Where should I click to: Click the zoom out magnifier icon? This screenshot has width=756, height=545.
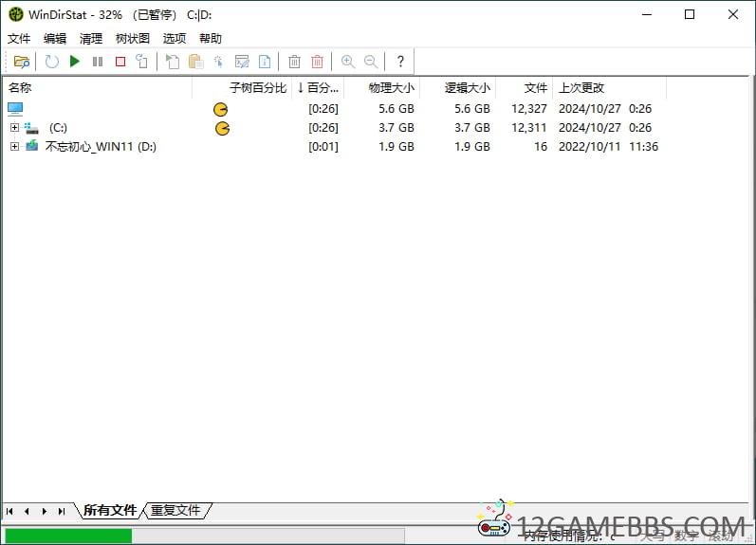point(371,62)
